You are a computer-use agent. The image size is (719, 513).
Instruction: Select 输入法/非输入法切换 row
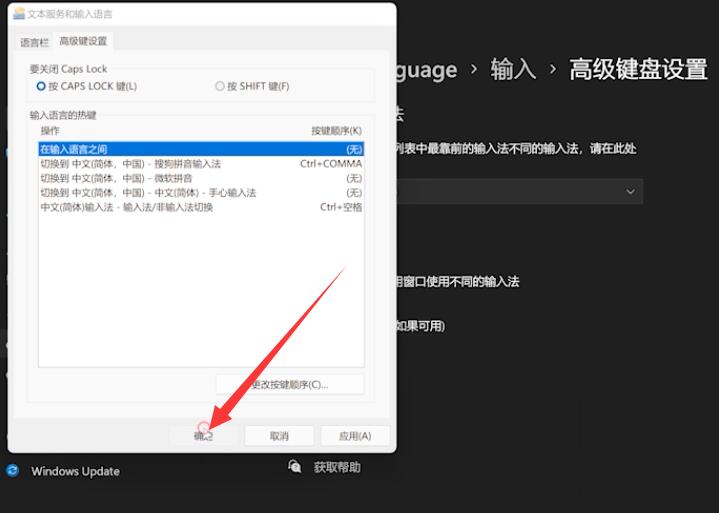tap(201, 207)
